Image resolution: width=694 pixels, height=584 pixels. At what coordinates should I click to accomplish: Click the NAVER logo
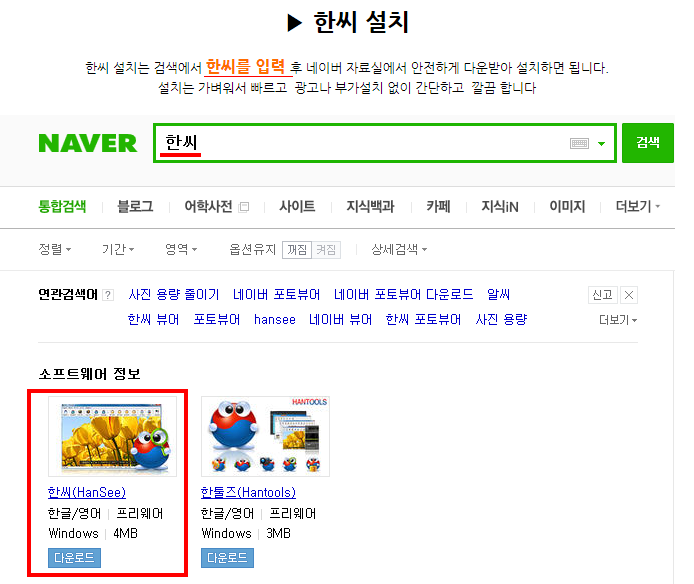[88, 143]
